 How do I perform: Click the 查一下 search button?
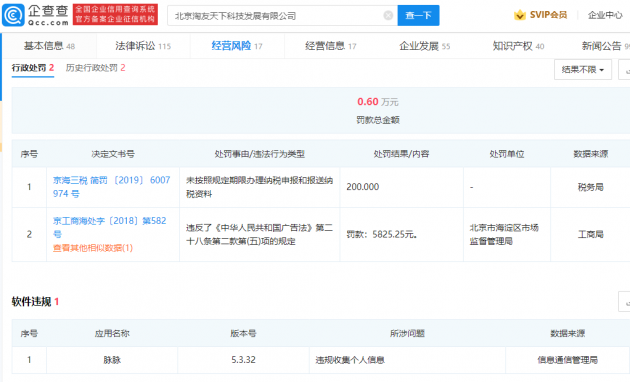(418, 15)
